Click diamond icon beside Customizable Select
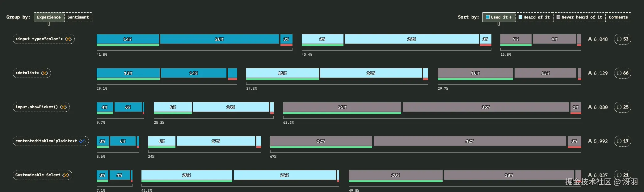Screen dimensions: 644x192 click(x=66, y=175)
